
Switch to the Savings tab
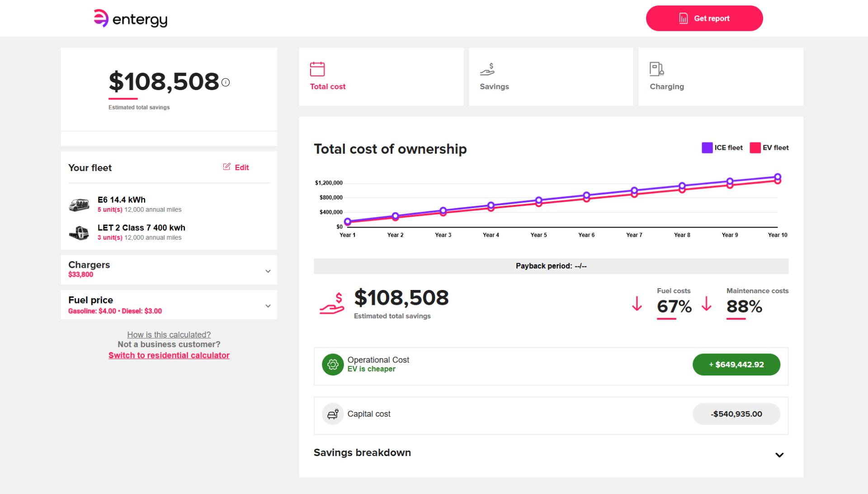551,76
